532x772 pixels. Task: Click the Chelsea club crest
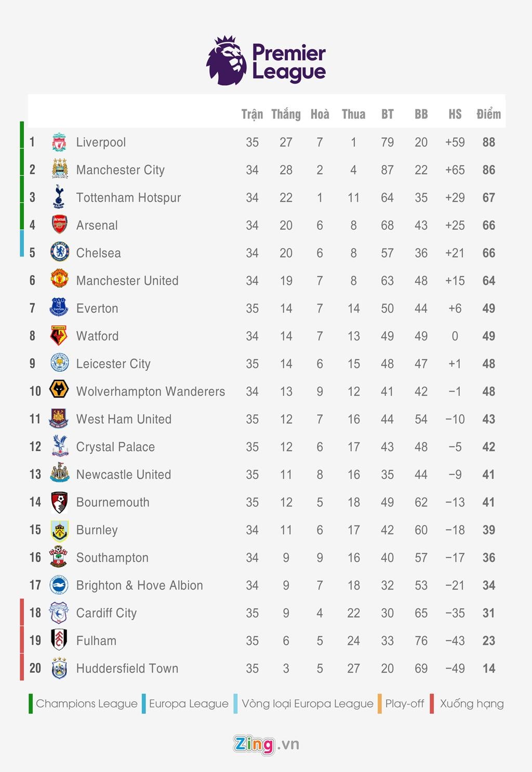coord(59,253)
